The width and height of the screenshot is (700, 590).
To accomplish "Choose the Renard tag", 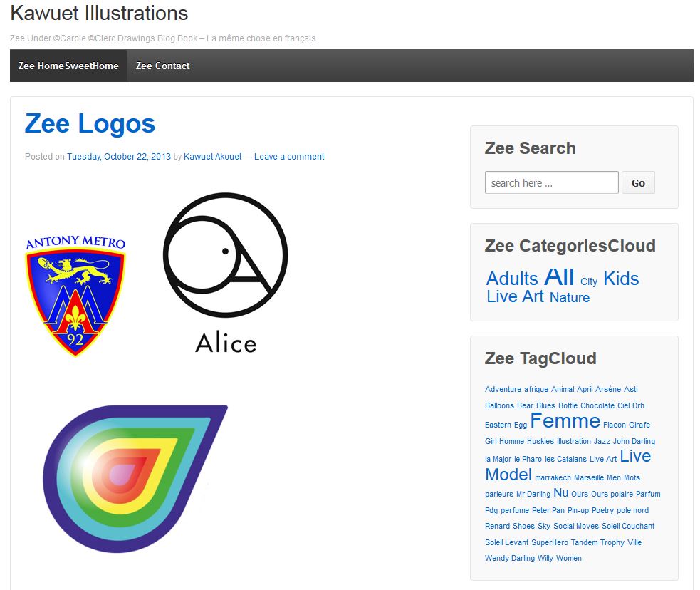I will (497, 526).
